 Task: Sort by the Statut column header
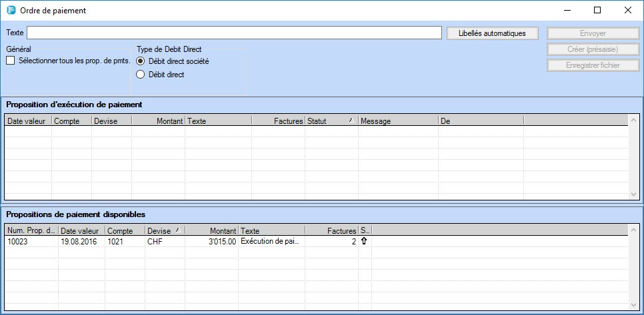pyautogui.click(x=331, y=121)
